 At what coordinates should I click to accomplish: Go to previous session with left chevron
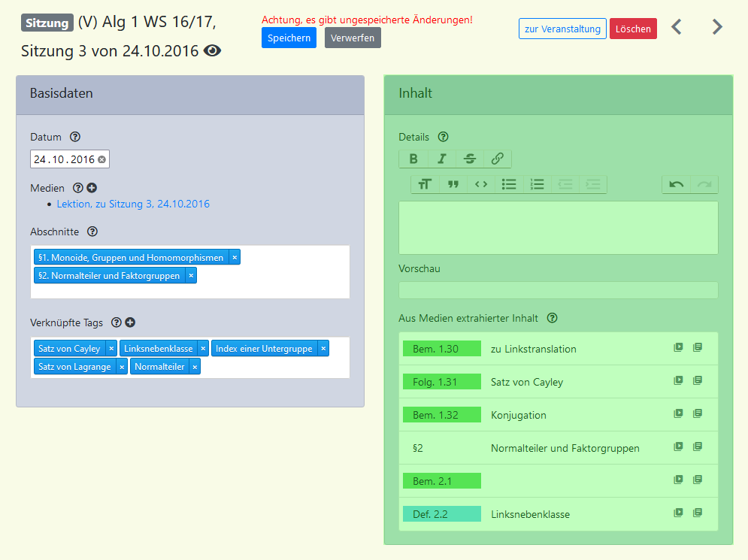point(677,27)
